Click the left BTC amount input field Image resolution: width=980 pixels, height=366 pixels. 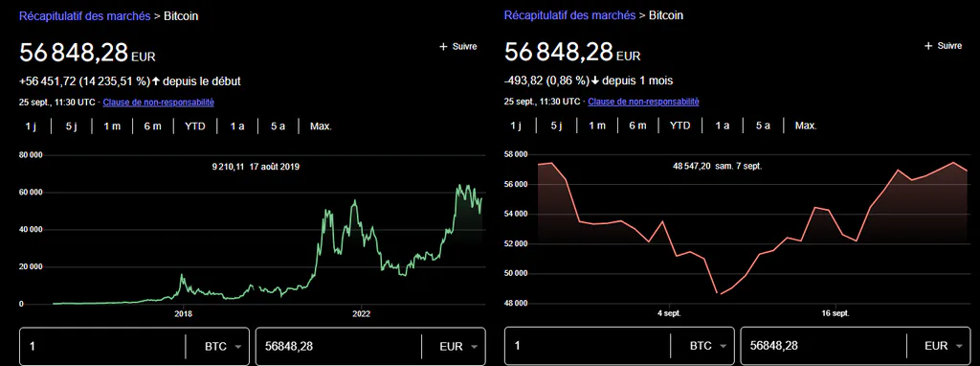(102, 346)
